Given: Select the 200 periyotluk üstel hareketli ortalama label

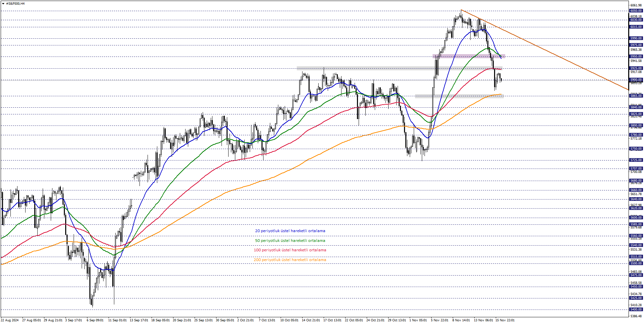Looking at the screenshot, I should pos(290,260).
